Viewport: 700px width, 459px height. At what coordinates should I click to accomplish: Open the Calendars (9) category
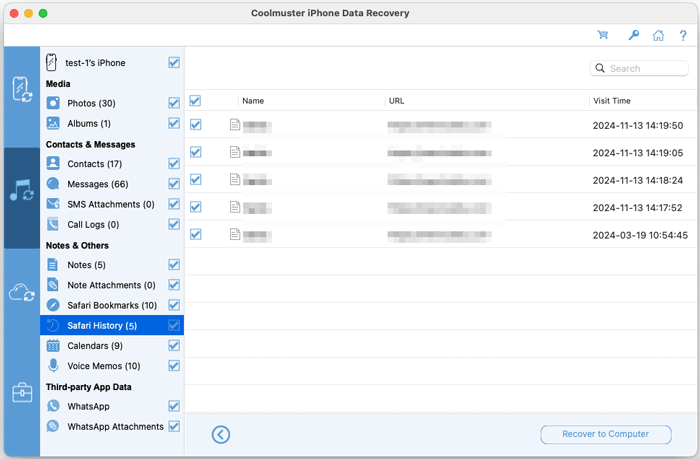coord(95,346)
